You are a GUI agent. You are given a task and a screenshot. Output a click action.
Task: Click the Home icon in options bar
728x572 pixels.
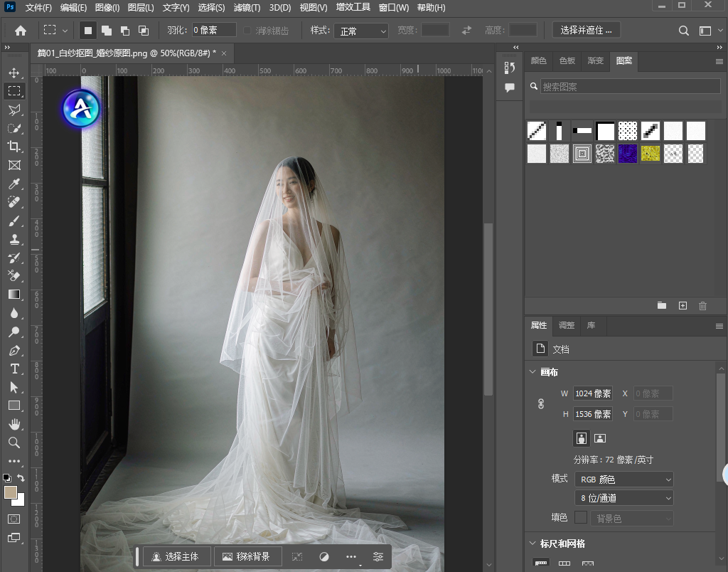click(21, 31)
